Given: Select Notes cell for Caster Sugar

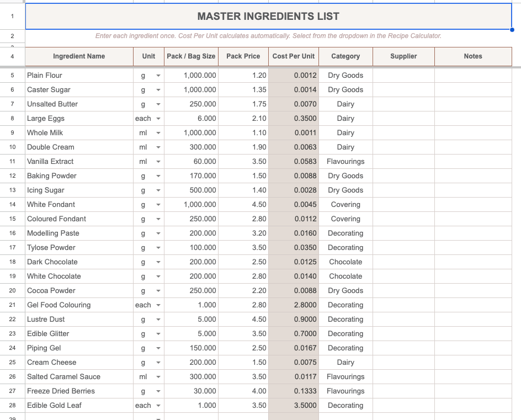Looking at the screenshot, I should tap(473, 90).
